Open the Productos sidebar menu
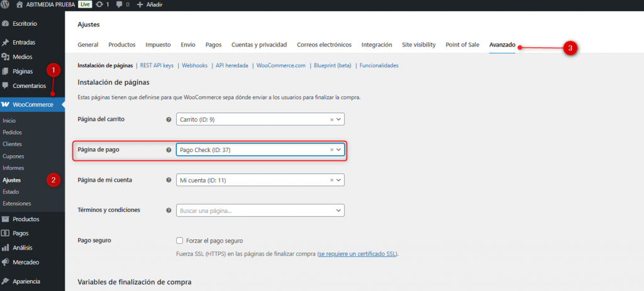 (26, 219)
